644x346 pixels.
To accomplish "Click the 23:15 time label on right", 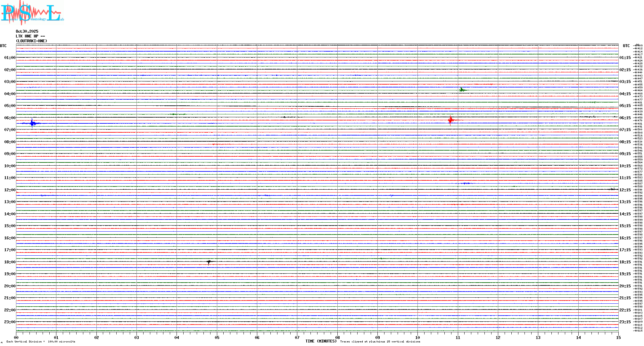I will coord(625,322).
